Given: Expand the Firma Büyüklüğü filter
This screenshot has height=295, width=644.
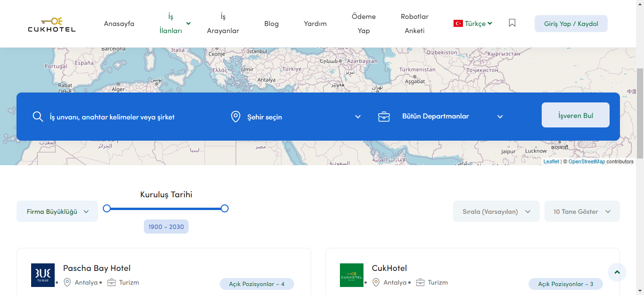Looking at the screenshot, I should (x=57, y=211).
